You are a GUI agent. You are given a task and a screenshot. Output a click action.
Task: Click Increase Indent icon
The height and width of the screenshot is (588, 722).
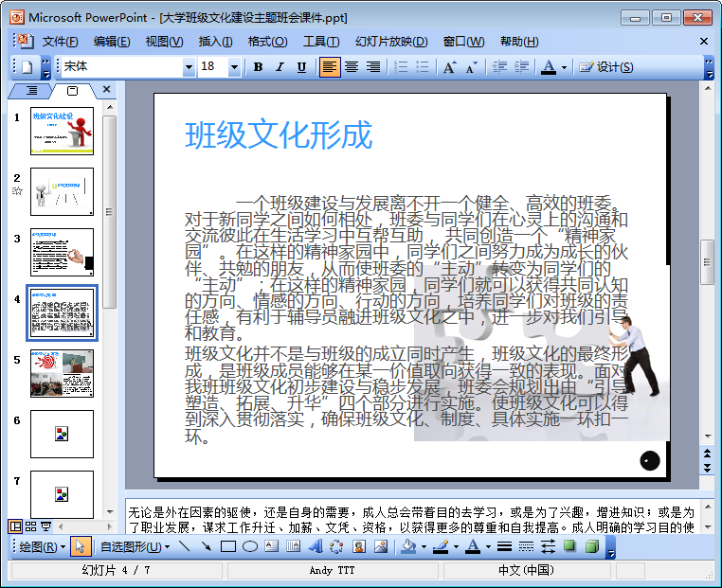(x=521, y=67)
